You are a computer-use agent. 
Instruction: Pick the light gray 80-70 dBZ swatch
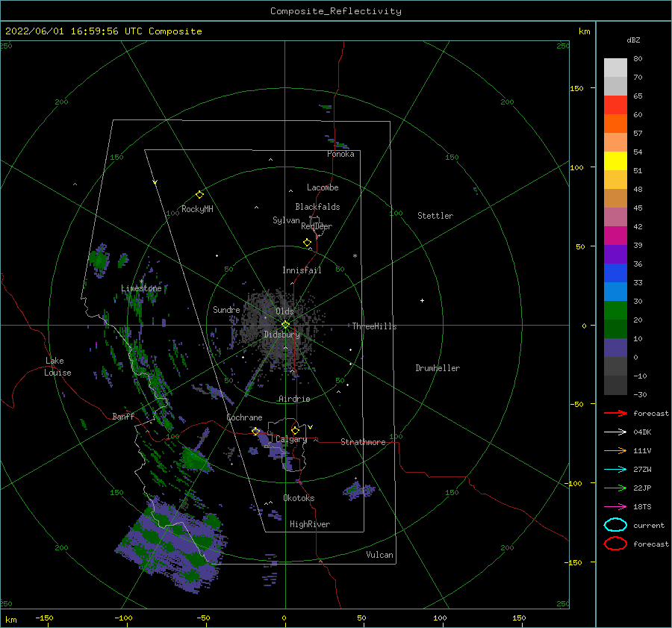coord(615,67)
